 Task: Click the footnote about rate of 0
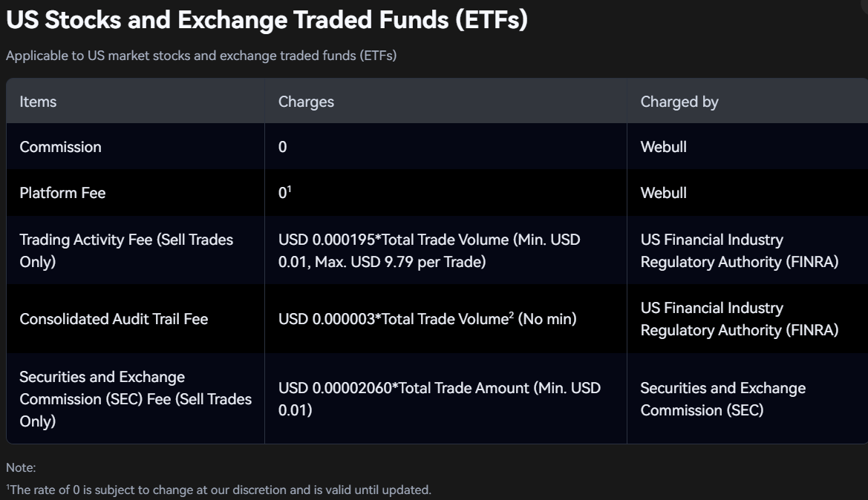tap(218, 490)
